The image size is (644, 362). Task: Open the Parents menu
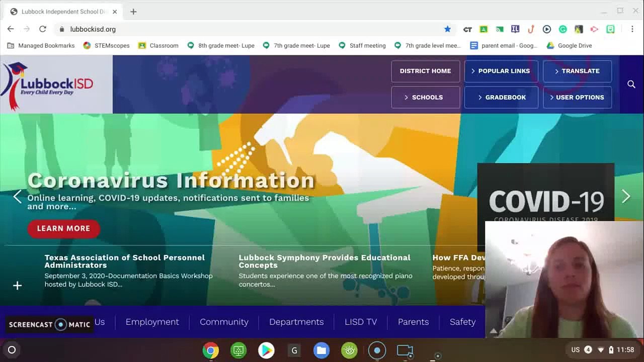pyautogui.click(x=413, y=322)
